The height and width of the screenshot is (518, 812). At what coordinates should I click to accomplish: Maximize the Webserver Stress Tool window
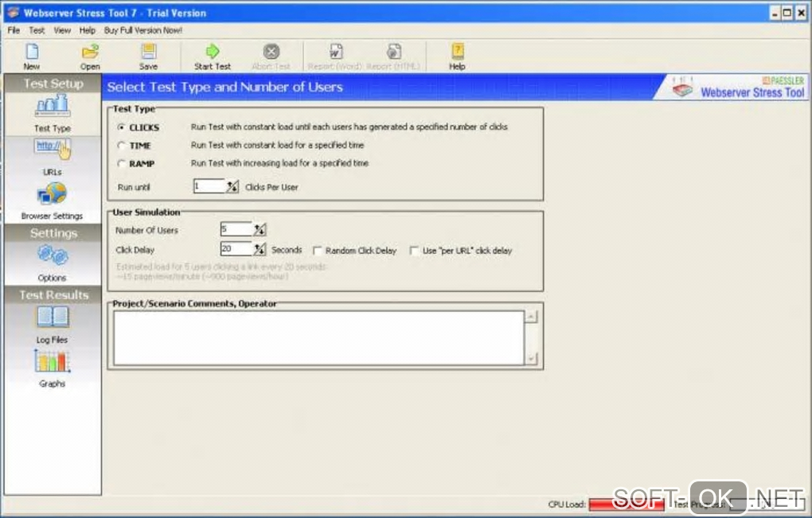pos(787,13)
